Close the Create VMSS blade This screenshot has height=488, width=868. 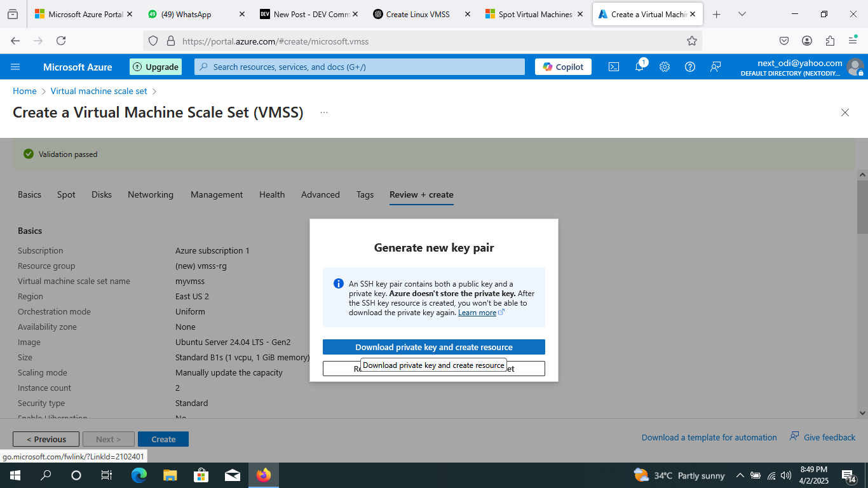click(x=845, y=112)
